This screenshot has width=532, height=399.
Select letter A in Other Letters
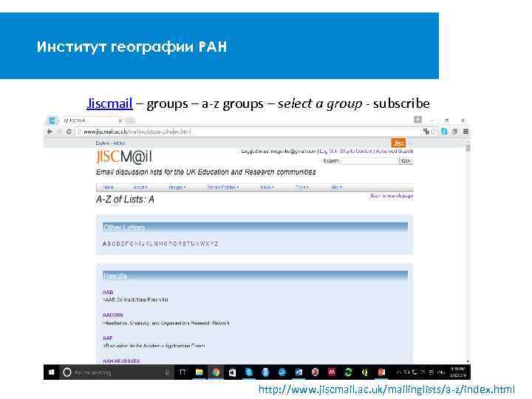[x=104, y=244]
